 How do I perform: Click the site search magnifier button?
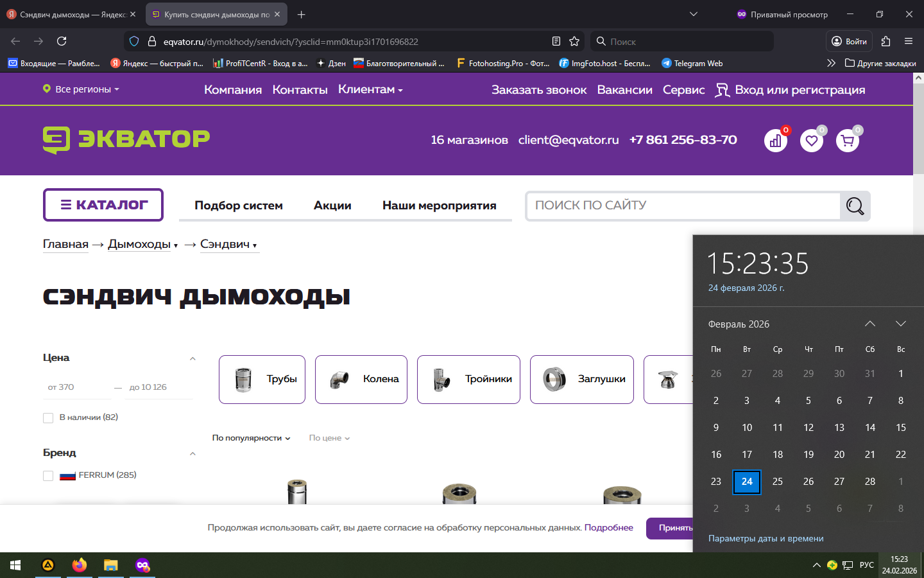[x=855, y=206]
